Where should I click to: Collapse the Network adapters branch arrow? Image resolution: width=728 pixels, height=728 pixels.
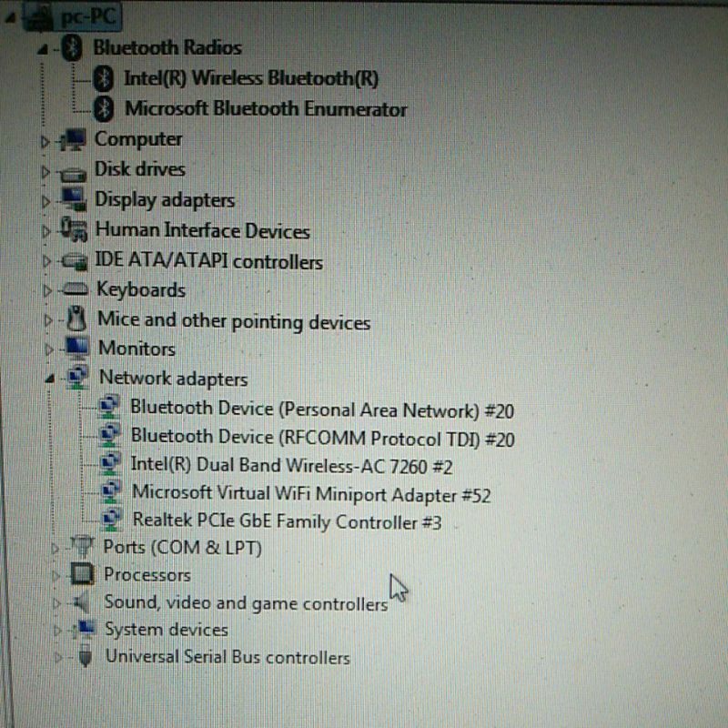pyautogui.click(x=49, y=379)
